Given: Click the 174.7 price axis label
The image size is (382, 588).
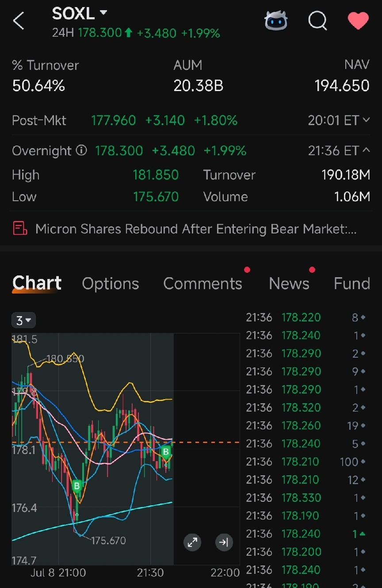Looking at the screenshot, I should click(x=24, y=561).
